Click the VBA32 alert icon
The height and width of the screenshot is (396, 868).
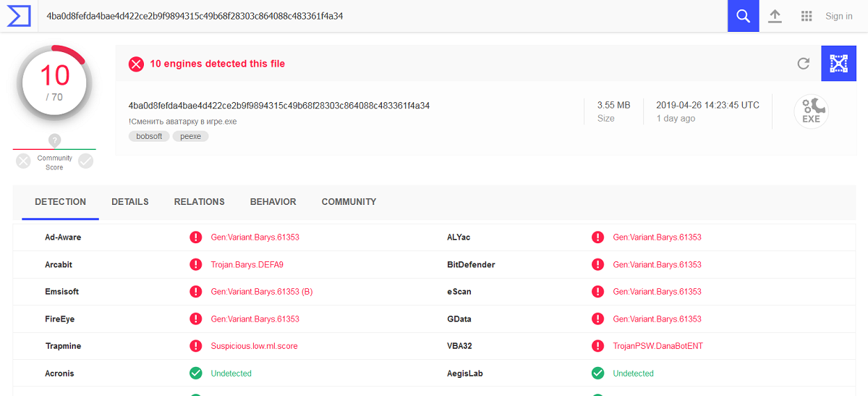click(597, 346)
